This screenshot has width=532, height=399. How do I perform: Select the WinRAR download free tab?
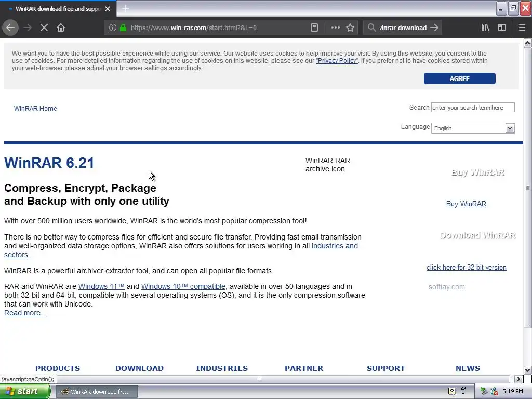pyautogui.click(x=58, y=9)
